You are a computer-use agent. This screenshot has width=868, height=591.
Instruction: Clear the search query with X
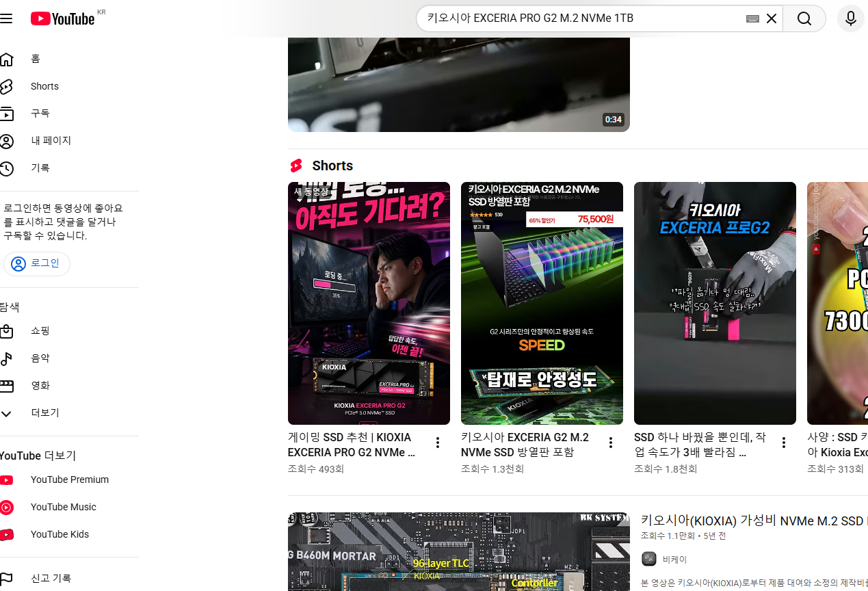pyautogui.click(x=772, y=18)
